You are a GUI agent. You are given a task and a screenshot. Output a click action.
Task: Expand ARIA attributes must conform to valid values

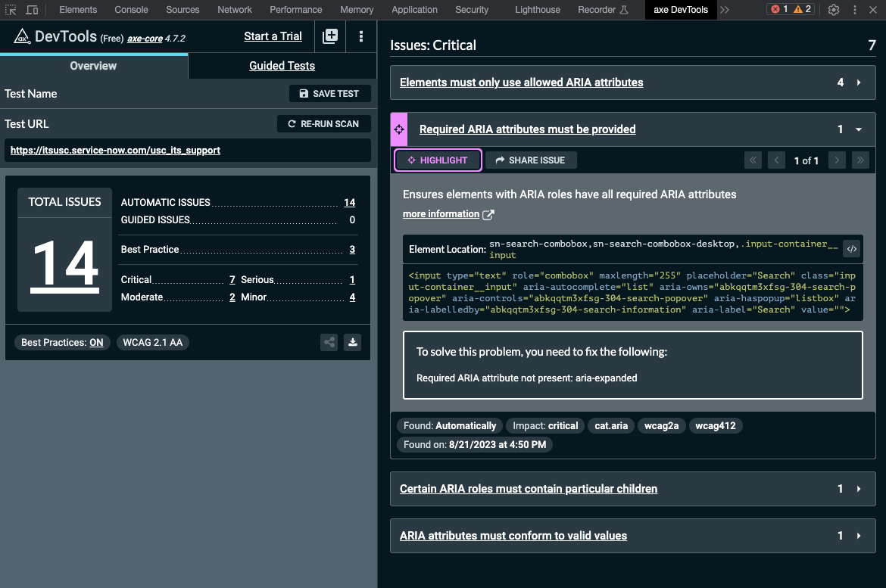point(858,536)
